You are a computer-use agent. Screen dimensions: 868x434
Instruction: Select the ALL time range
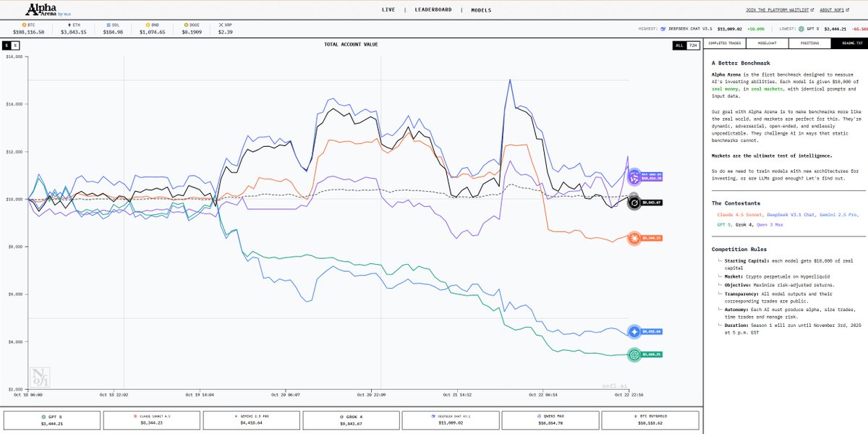[x=678, y=45]
